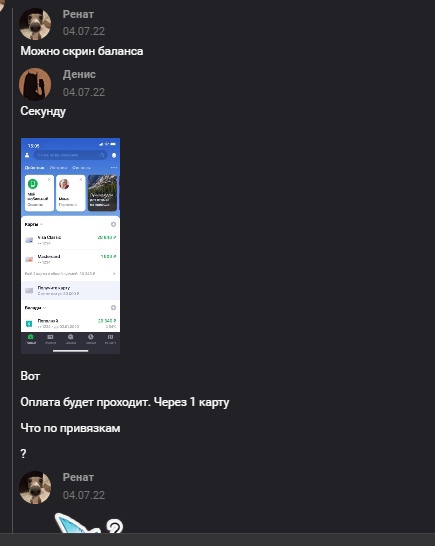Tap the notification bell in the bank screenshot

[114, 155]
